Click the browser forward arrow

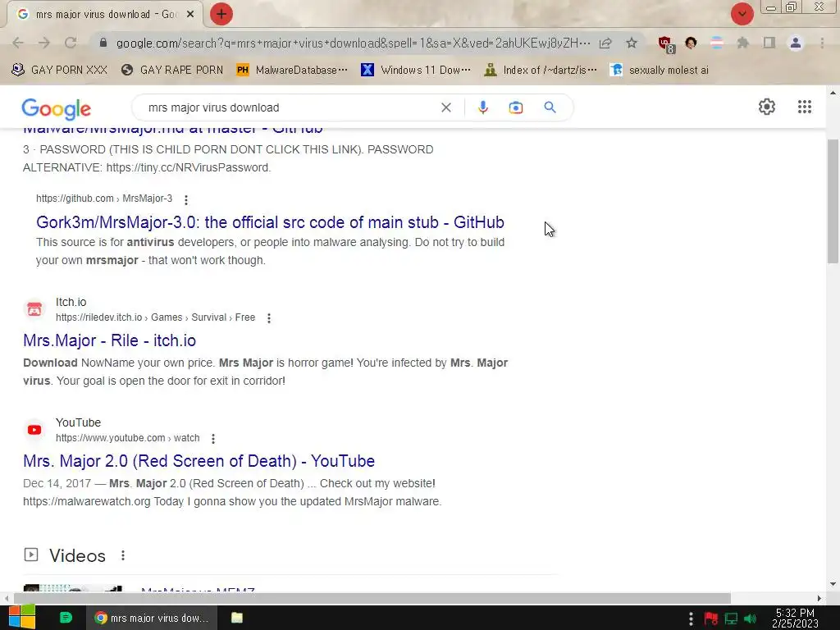click(x=44, y=43)
